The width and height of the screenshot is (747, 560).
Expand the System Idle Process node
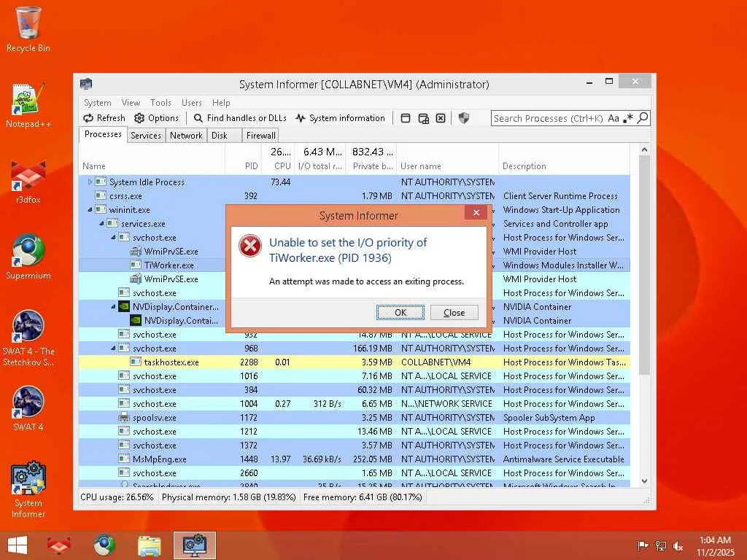(90, 182)
